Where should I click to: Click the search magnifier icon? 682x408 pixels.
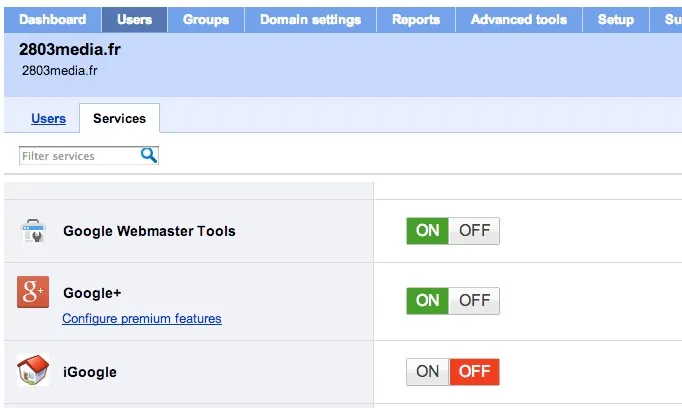[x=149, y=155]
